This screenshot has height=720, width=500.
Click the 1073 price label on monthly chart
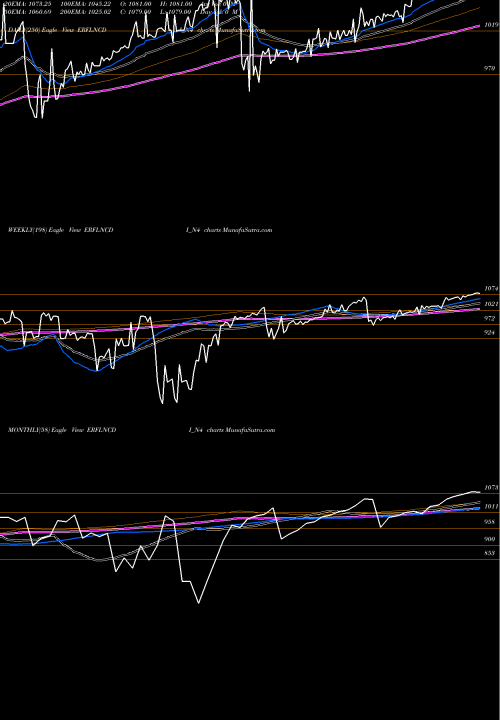[x=491, y=488]
